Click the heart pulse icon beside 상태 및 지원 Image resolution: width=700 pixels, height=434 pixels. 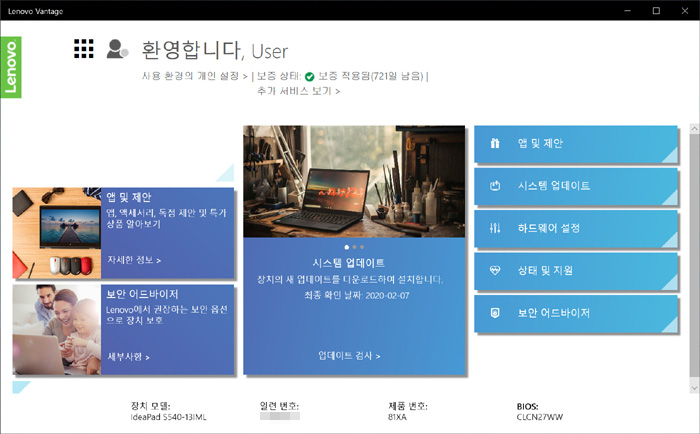pos(495,270)
